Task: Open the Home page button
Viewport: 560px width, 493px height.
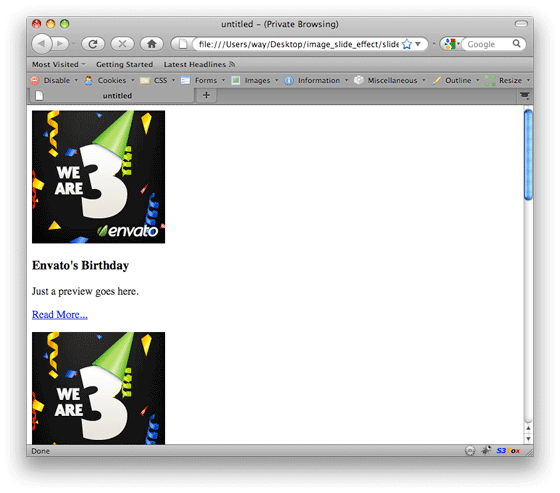Action: pyautogui.click(x=152, y=44)
